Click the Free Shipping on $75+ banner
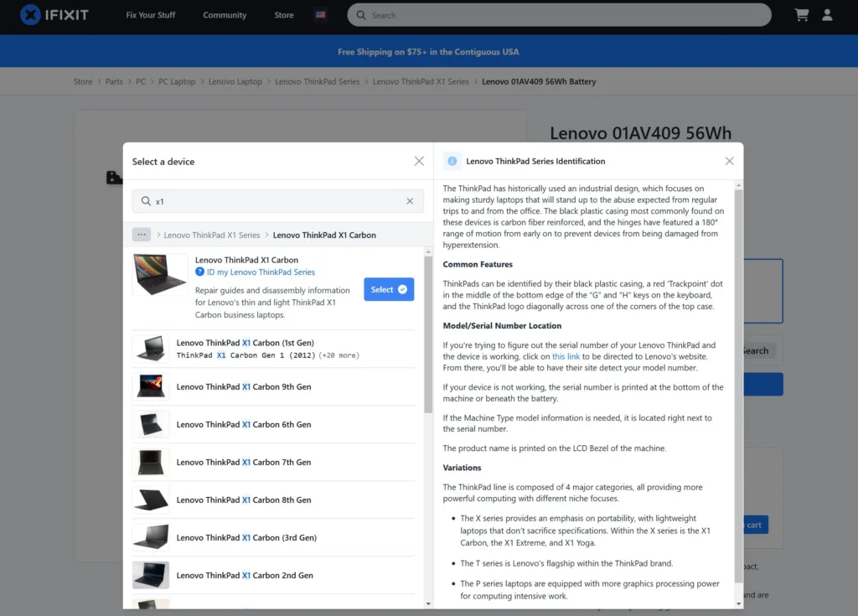858x616 pixels. (428, 51)
